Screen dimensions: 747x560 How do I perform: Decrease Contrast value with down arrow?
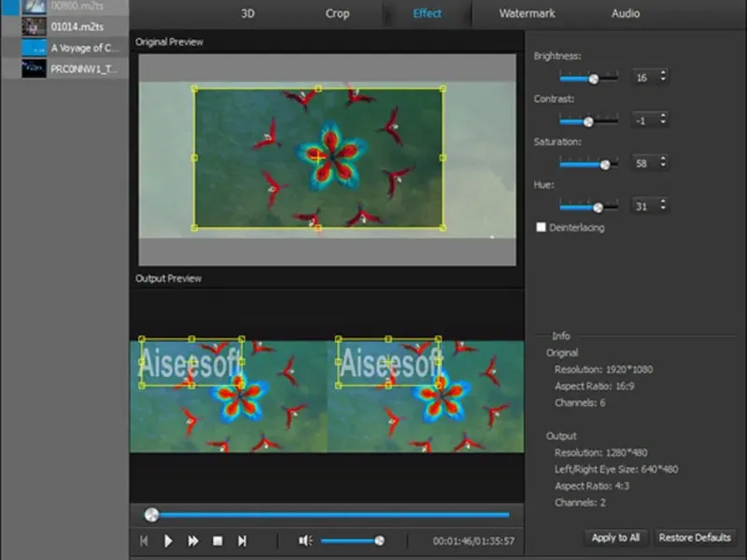tap(663, 122)
